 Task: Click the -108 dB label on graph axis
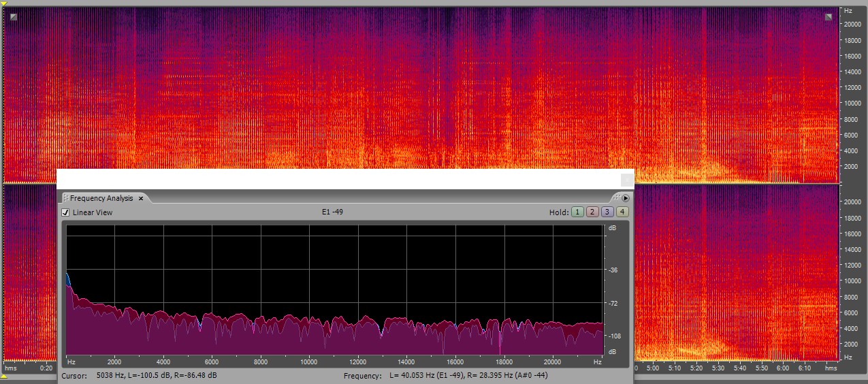614,336
